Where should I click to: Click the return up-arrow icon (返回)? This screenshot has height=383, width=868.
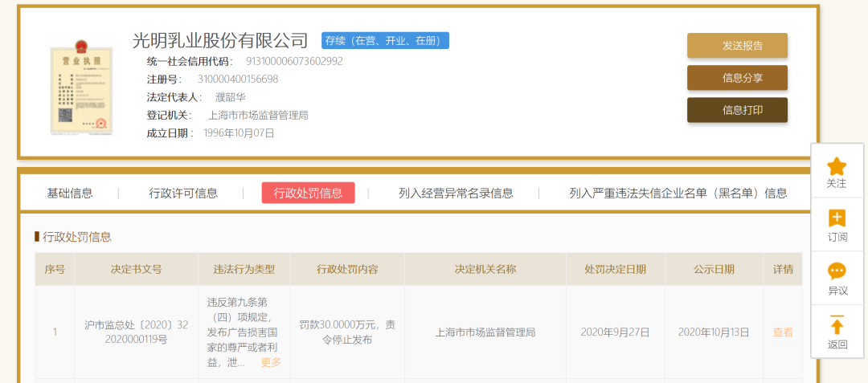(837, 324)
